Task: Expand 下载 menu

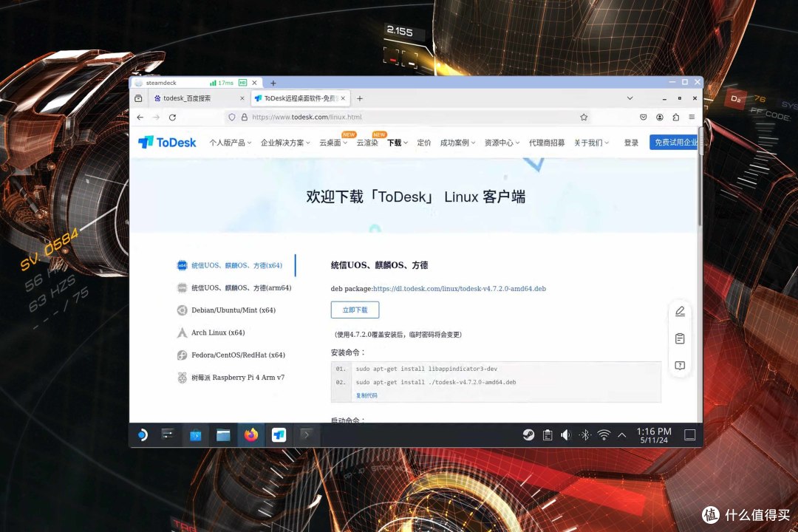Action: click(397, 143)
